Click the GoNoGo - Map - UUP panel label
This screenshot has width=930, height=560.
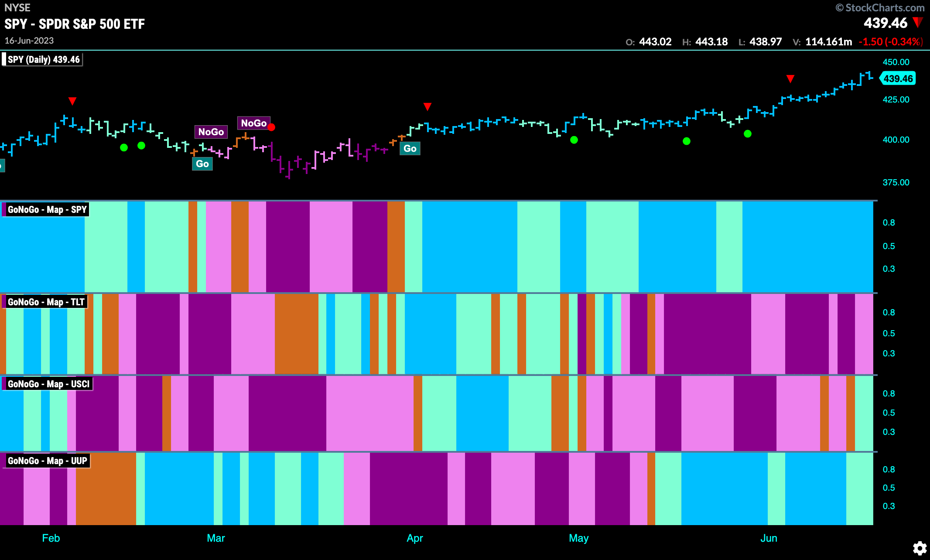47,461
